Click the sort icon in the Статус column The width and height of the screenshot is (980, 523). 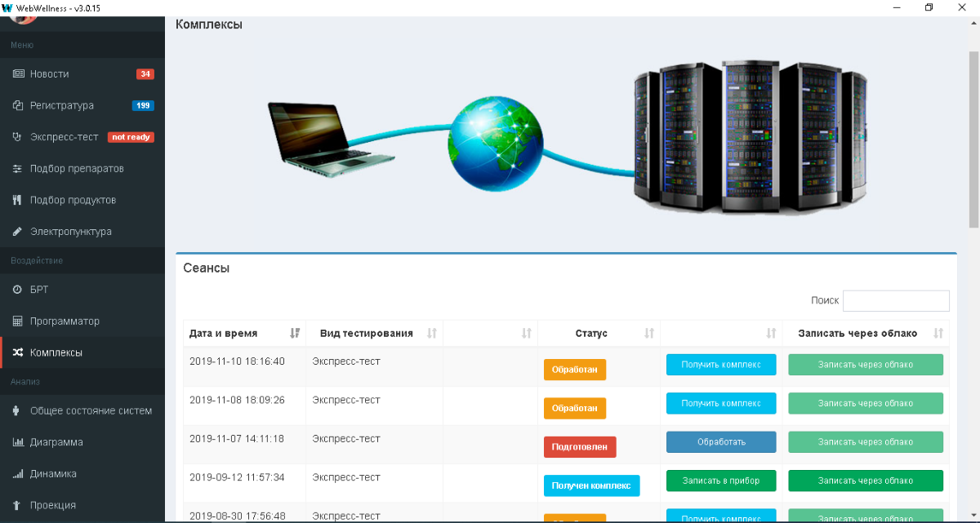point(649,333)
